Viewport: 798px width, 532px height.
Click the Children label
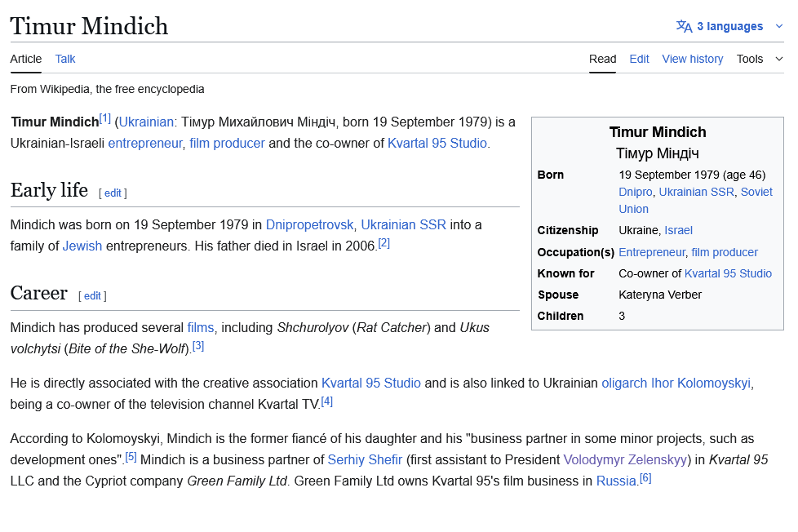[x=561, y=316]
